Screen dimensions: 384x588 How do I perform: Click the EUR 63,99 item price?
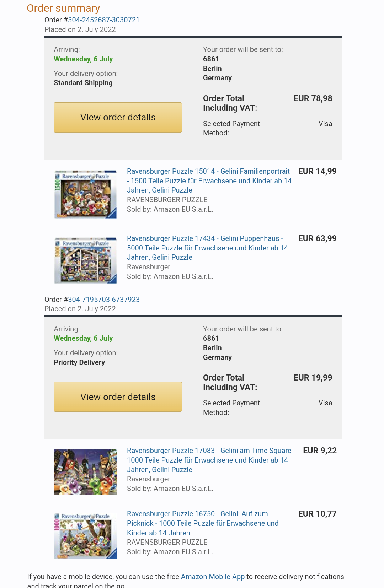point(317,238)
